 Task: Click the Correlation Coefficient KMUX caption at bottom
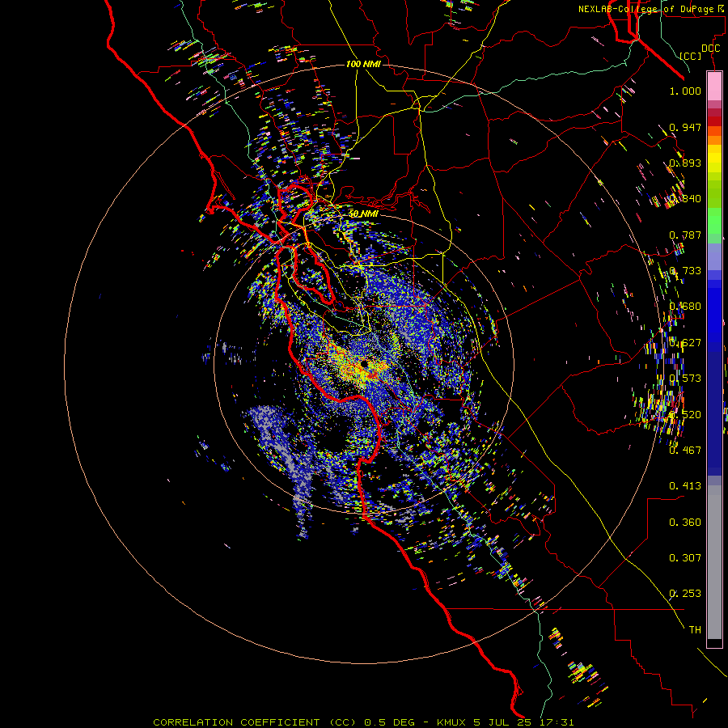point(363,722)
